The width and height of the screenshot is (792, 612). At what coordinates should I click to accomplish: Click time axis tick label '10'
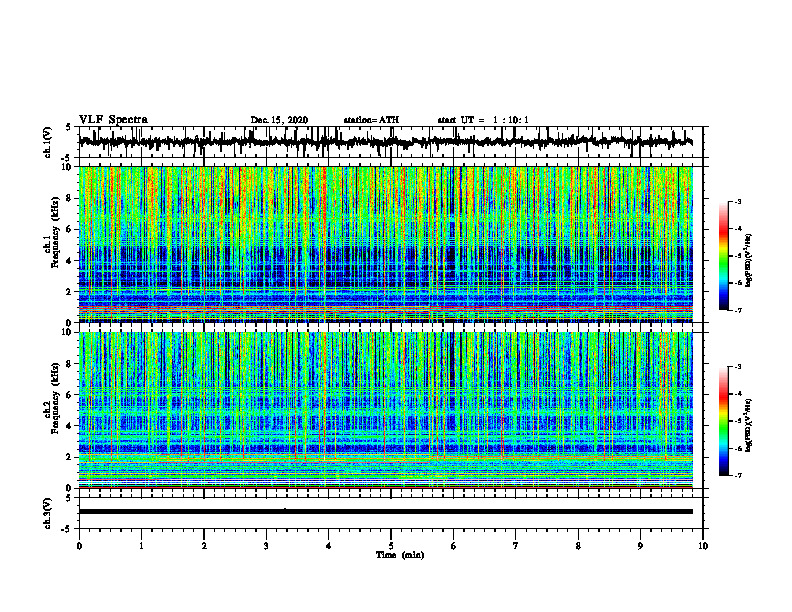[x=703, y=546]
